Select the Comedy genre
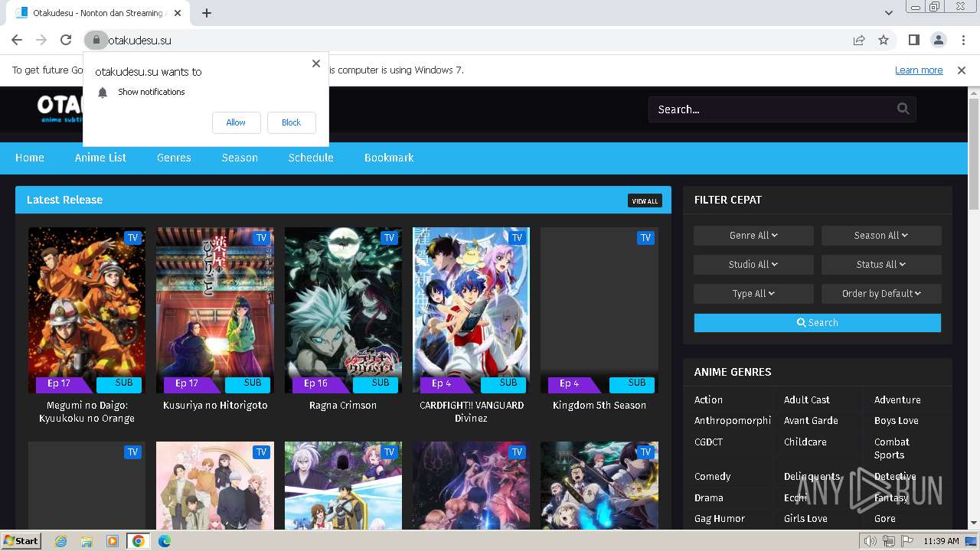This screenshot has width=980, height=551. pyautogui.click(x=713, y=476)
